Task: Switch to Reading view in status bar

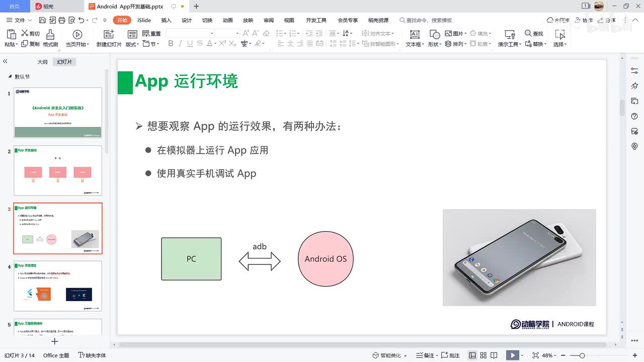Action: pyautogui.click(x=495, y=355)
